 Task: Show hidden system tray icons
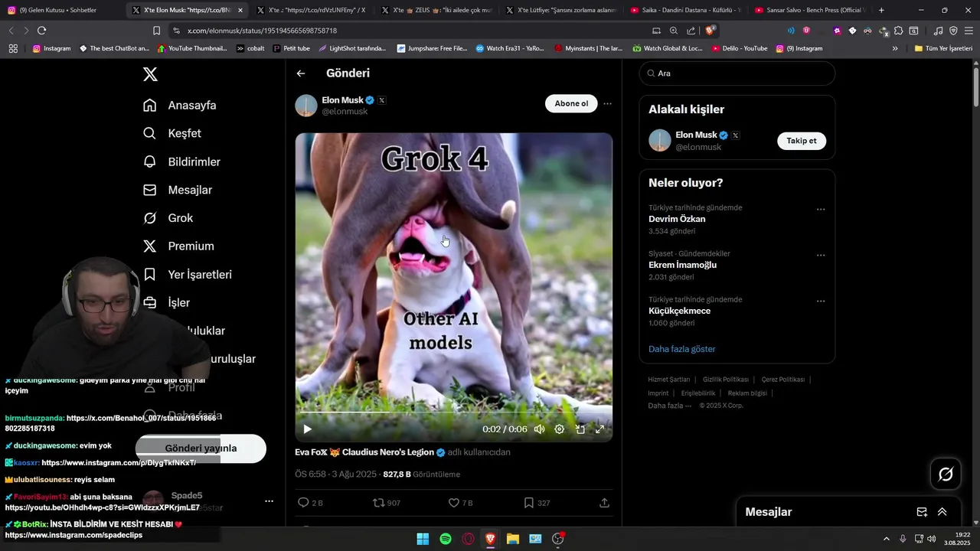[x=887, y=539]
